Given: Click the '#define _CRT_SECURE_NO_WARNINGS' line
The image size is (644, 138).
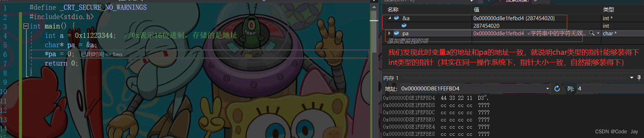Looking at the screenshot, I should pyautogui.click(x=88, y=7).
